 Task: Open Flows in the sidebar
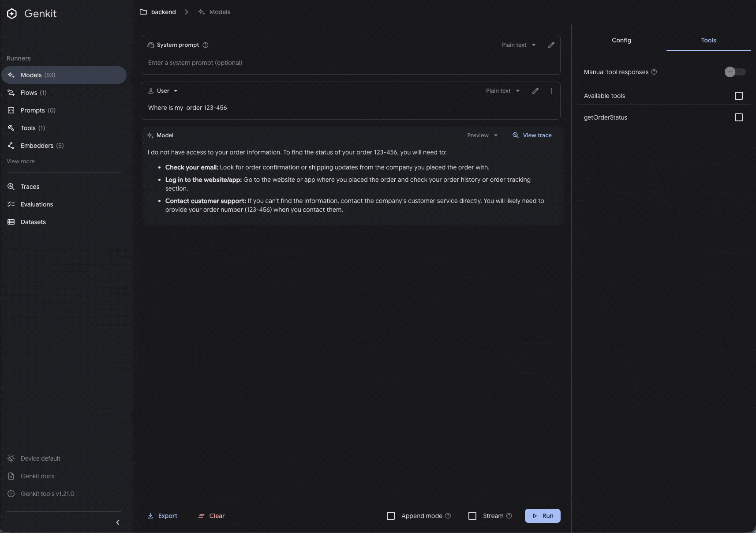(29, 93)
